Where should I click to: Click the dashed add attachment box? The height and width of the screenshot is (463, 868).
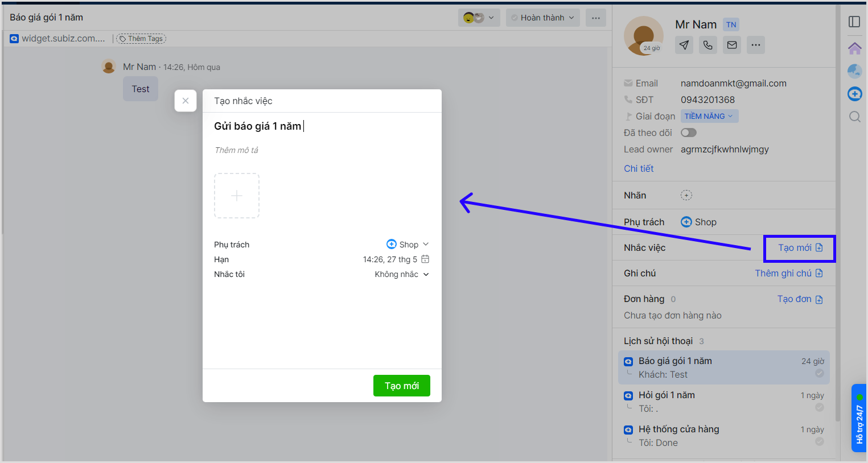[x=237, y=196]
